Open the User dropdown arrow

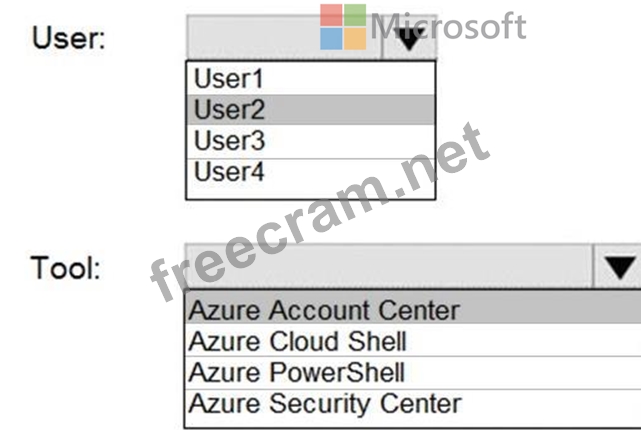pos(410,38)
